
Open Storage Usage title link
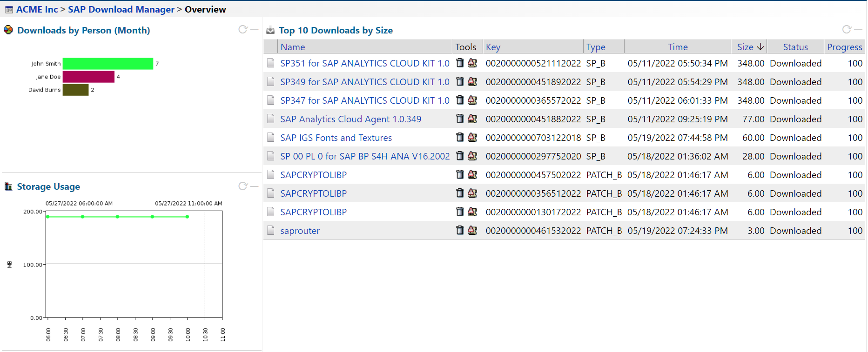[48, 186]
